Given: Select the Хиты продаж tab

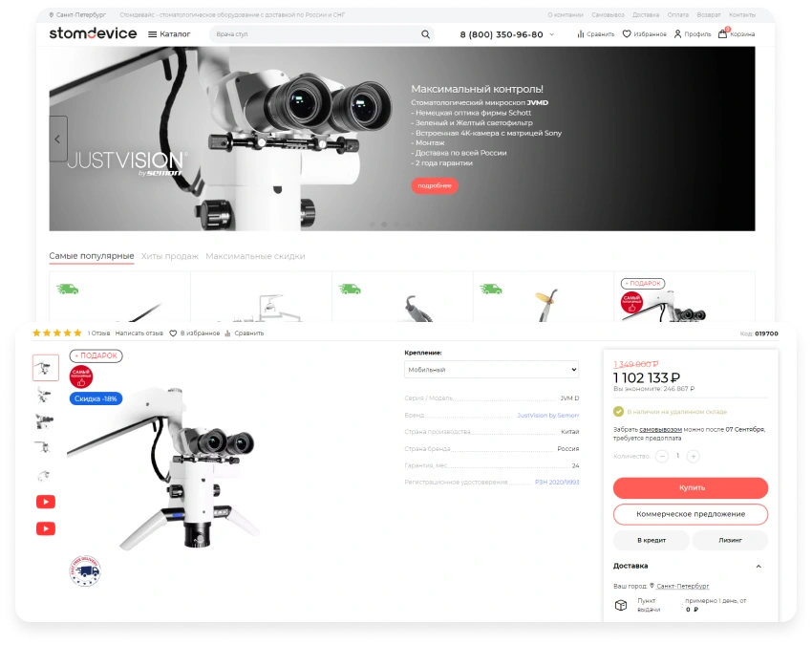Looking at the screenshot, I should coord(169,256).
